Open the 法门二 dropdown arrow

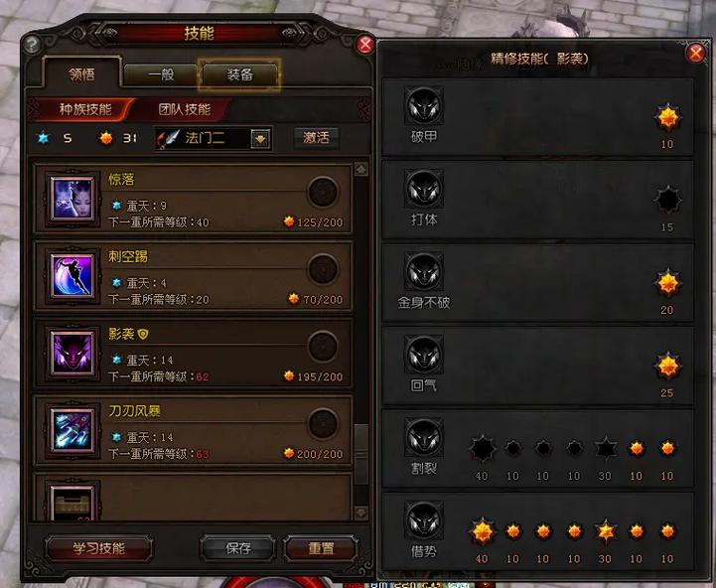(261, 139)
